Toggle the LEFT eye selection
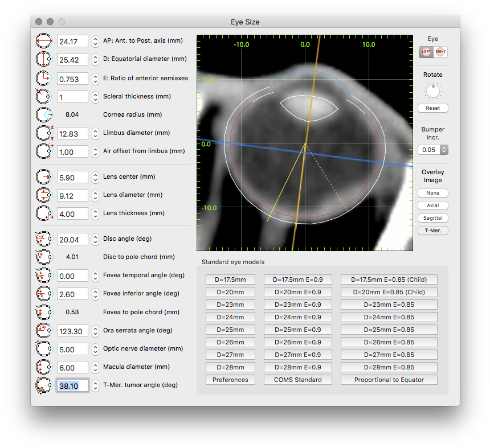 [426, 52]
